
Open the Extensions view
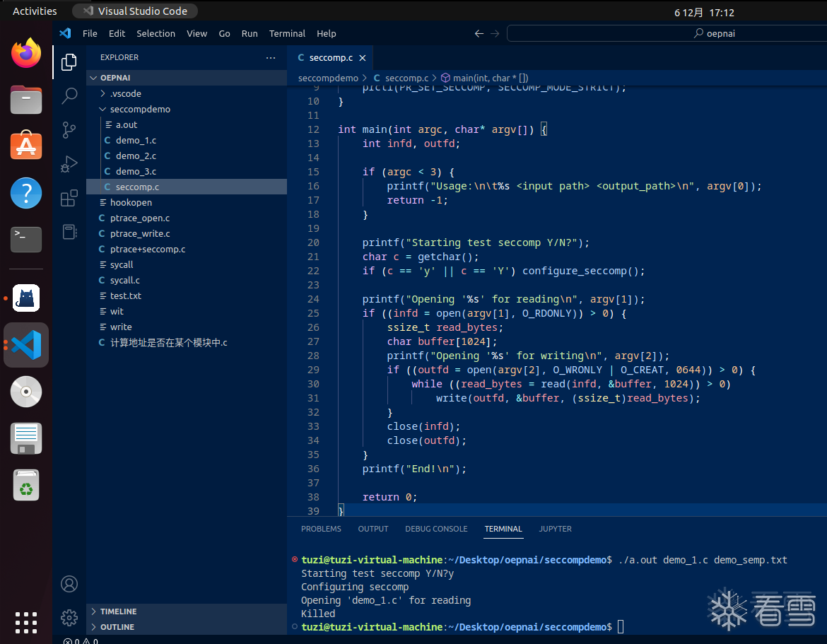coord(69,199)
